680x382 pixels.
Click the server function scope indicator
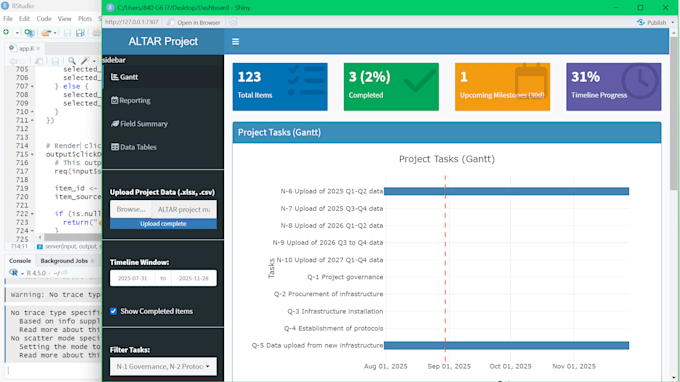pos(69,246)
